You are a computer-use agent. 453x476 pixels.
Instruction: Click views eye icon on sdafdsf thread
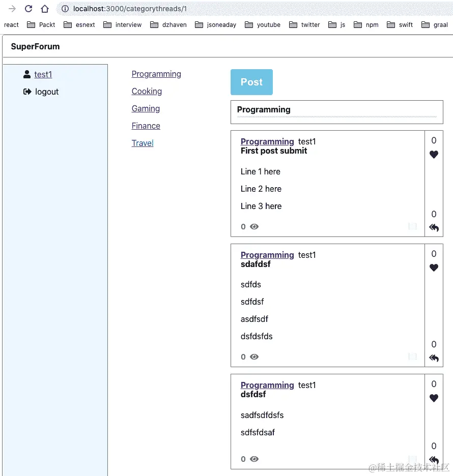pyautogui.click(x=254, y=356)
